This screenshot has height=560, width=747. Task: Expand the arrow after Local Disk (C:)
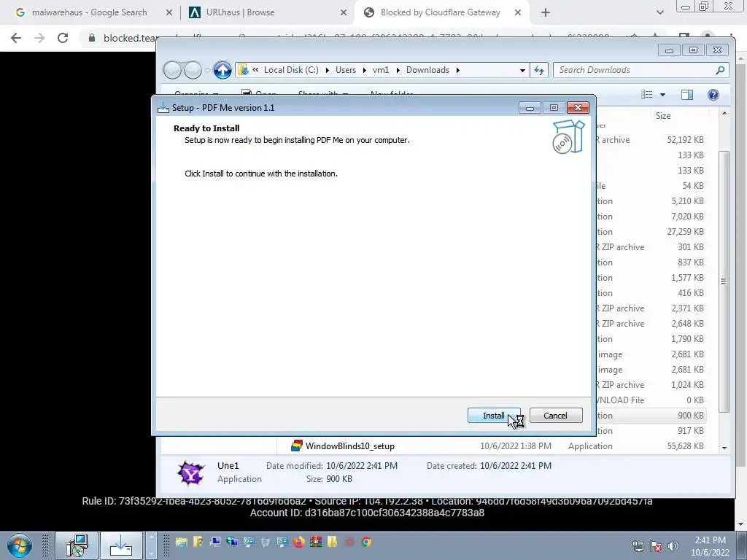point(328,71)
